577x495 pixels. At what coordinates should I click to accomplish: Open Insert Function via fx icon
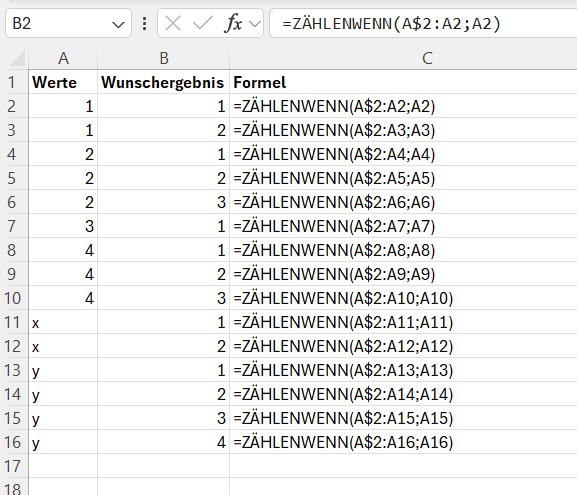233,24
